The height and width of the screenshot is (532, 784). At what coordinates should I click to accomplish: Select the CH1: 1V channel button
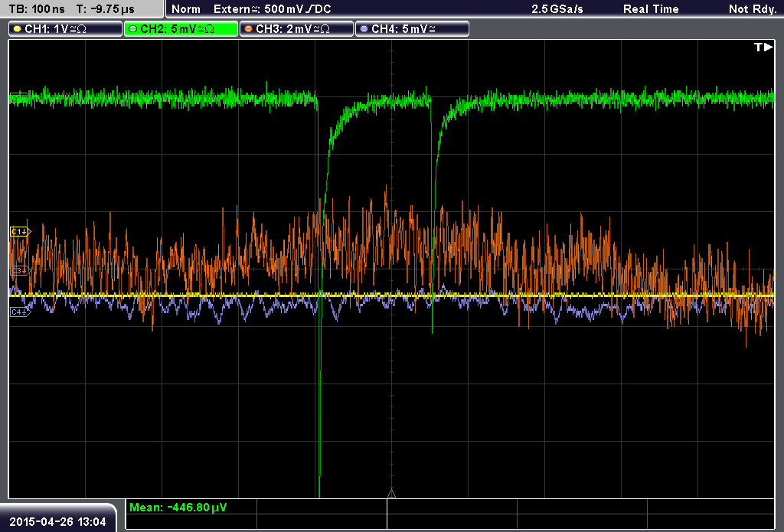point(66,29)
